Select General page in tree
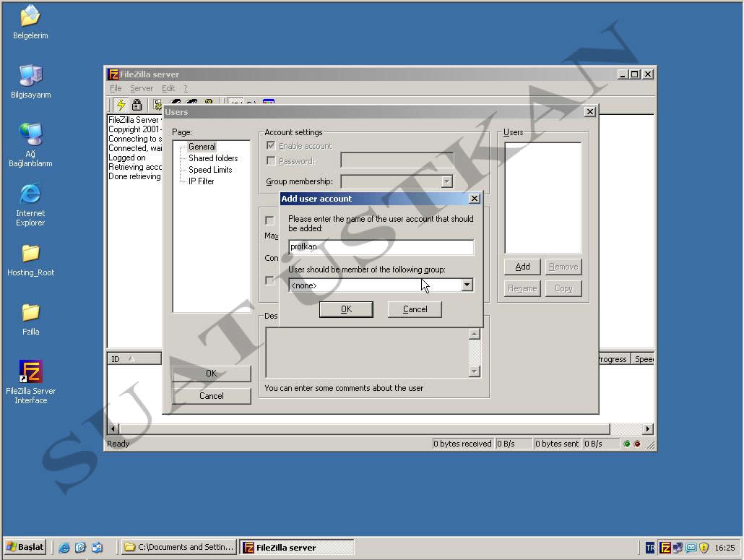744x560 pixels. 202,147
